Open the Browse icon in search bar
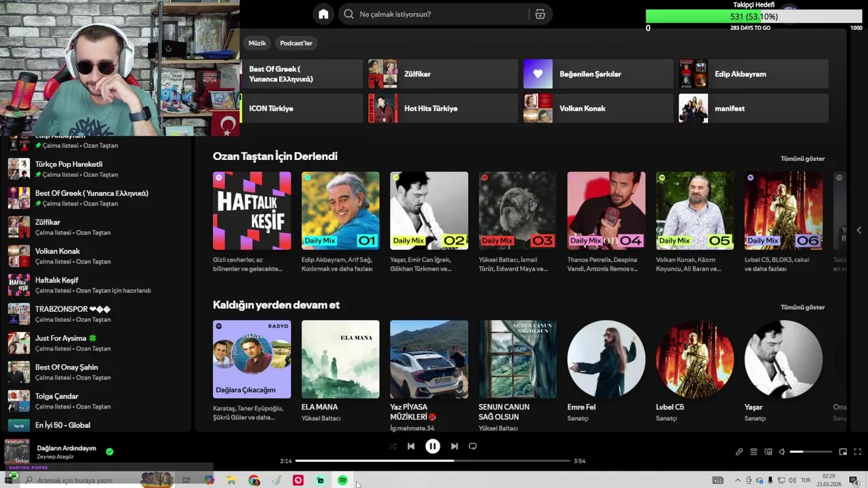 point(540,14)
